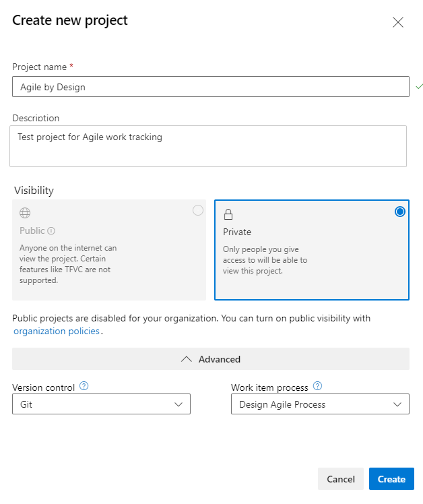This screenshot has width=423, height=504.
Task: Click the 'Public projects are disabled' notice text
Action: pos(191,324)
